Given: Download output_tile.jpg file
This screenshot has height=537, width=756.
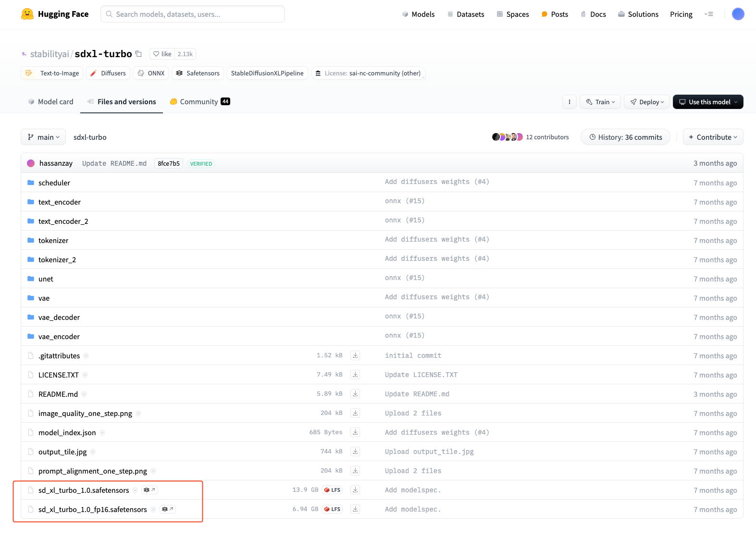Looking at the screenshot, I should coord(355,452).
